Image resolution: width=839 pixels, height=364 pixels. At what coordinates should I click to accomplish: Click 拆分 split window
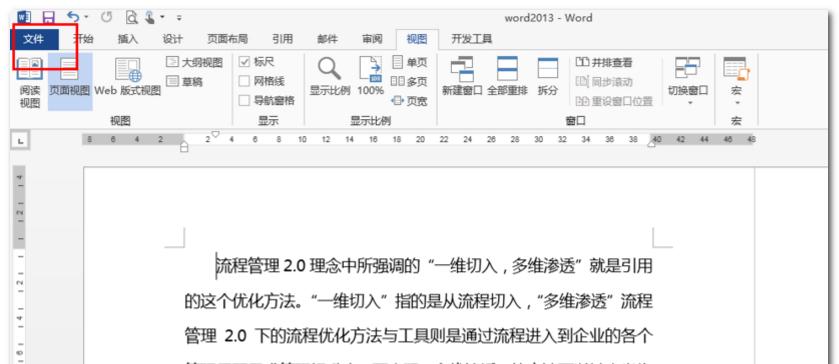[x=547, y=77]
